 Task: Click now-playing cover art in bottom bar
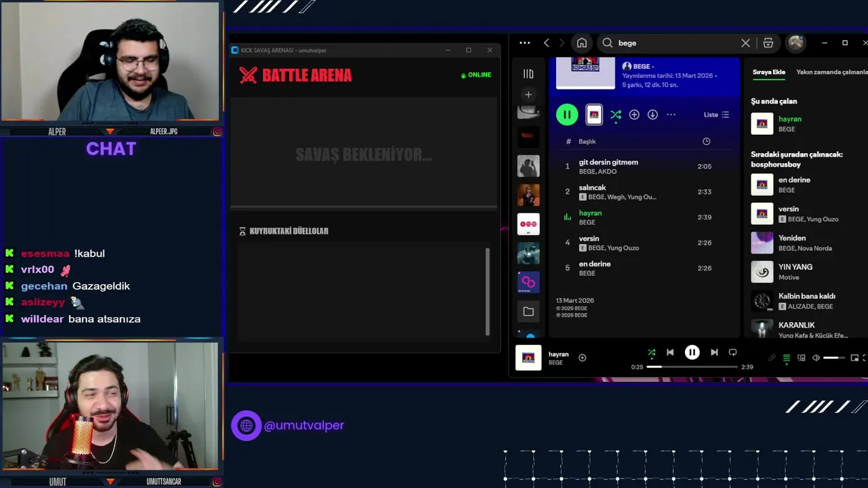click(528, 357)
